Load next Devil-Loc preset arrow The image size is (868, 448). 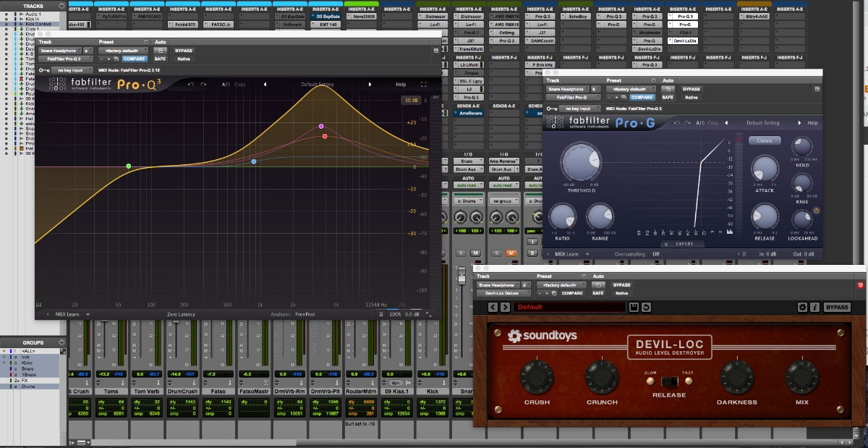click(x=505, y=308)
